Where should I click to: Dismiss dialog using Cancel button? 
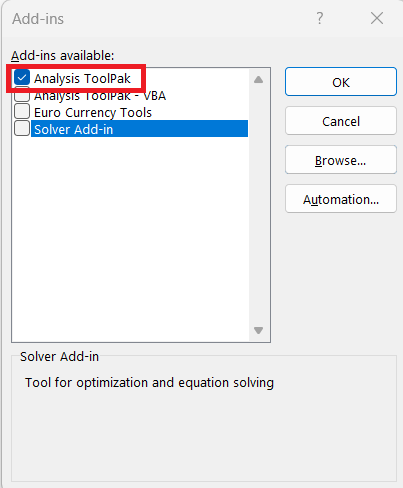pyautogui.click(x=341, y=121)
